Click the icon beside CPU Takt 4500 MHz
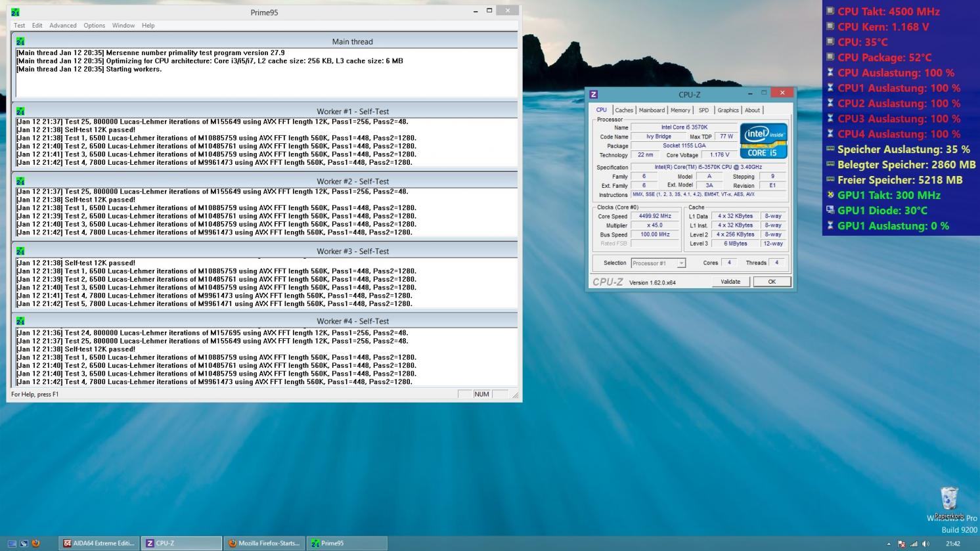This screenshot has width=980, height=551. coord(830,11)
